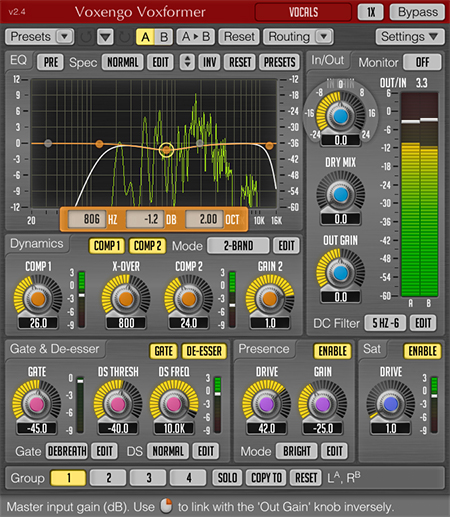Image resolution: width=450 pixels, height=517 pixels.
Task: Click the EQ frequency 806 HZ field
Action: 87,219
